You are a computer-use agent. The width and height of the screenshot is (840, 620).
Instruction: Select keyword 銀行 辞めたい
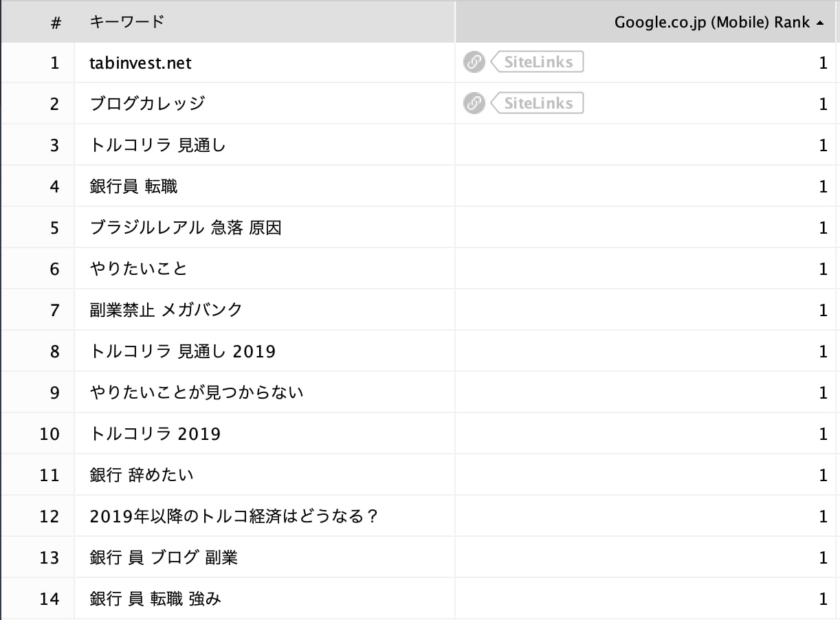click(142, 475)
